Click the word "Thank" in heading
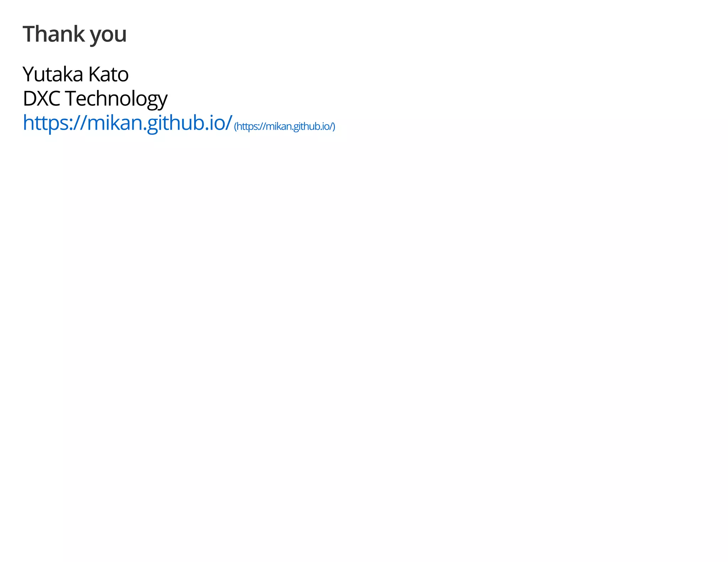The height and width of the screenshot is (562, 728). (54, 34)
